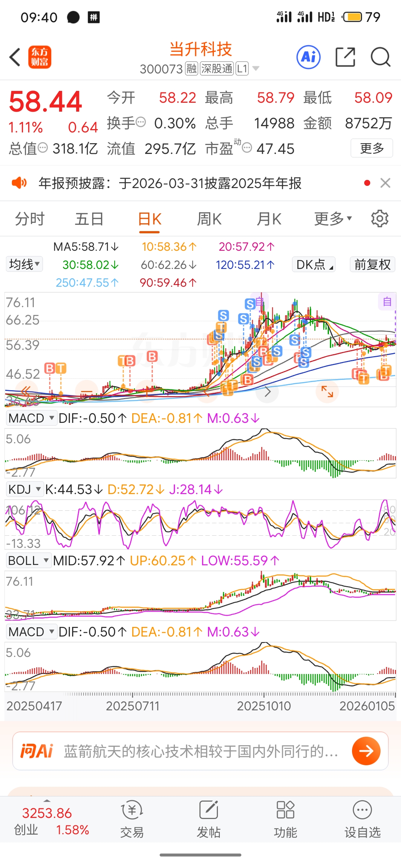
Task: Open the Ai assistant icon
Action: click(309, 57)
